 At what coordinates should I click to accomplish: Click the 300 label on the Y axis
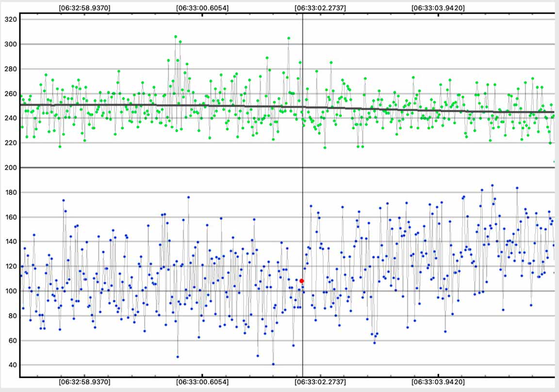[x=10, y=44]
